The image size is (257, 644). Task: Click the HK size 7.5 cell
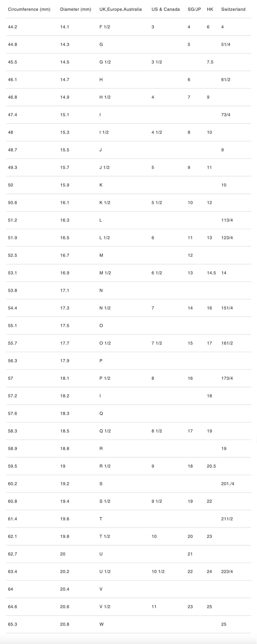pos(210,62)
